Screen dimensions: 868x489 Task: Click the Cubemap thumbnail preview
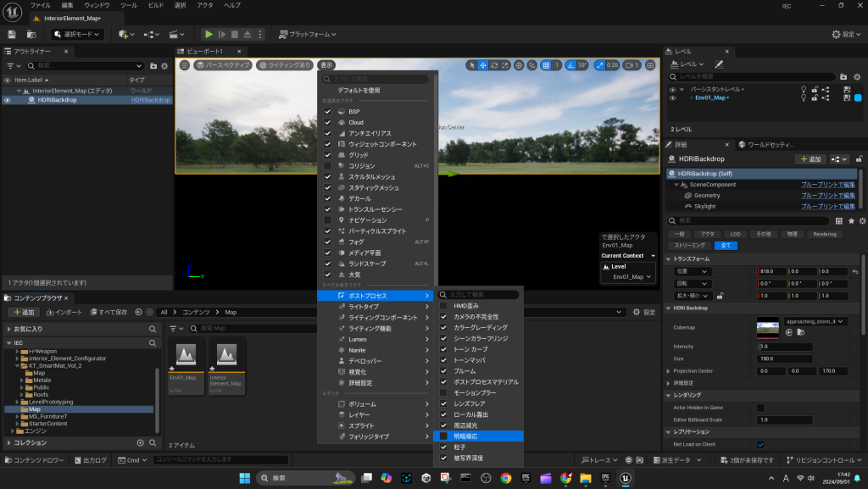tap(769, 326)
